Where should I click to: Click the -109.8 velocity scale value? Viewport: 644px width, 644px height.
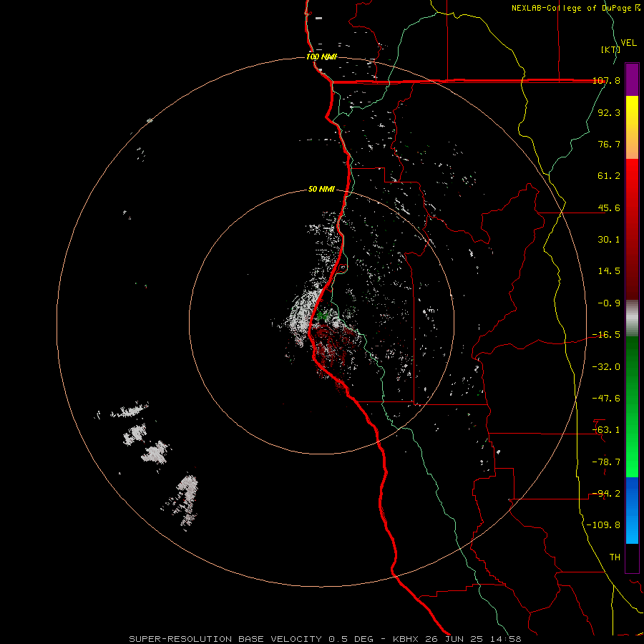(603, 525)
